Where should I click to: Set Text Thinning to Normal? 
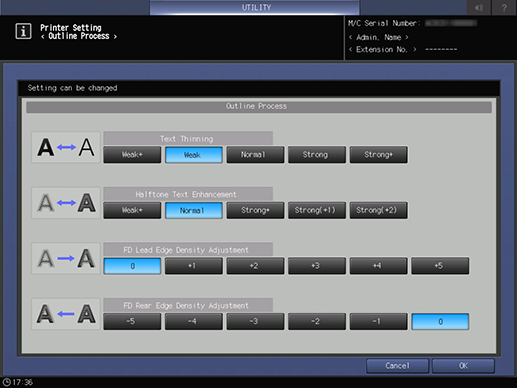pos(255,155)
